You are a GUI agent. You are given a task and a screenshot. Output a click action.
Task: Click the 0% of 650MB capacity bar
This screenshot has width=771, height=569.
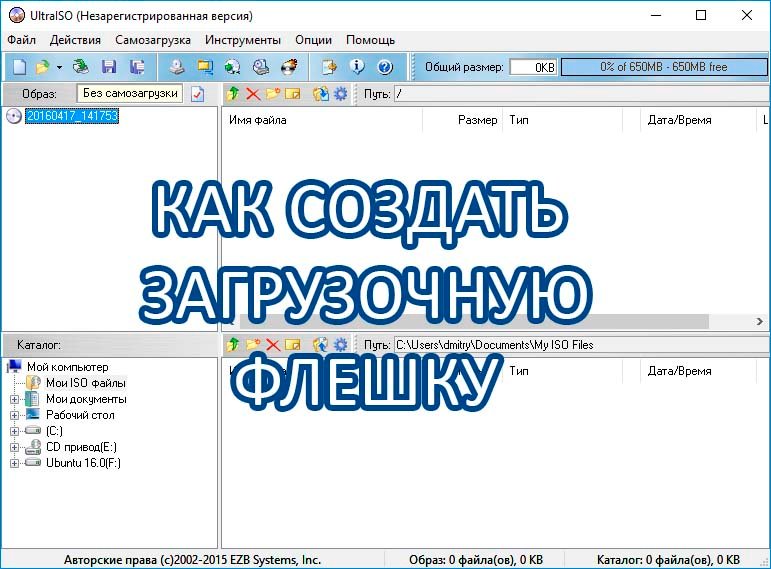click(x=663, y=67)
